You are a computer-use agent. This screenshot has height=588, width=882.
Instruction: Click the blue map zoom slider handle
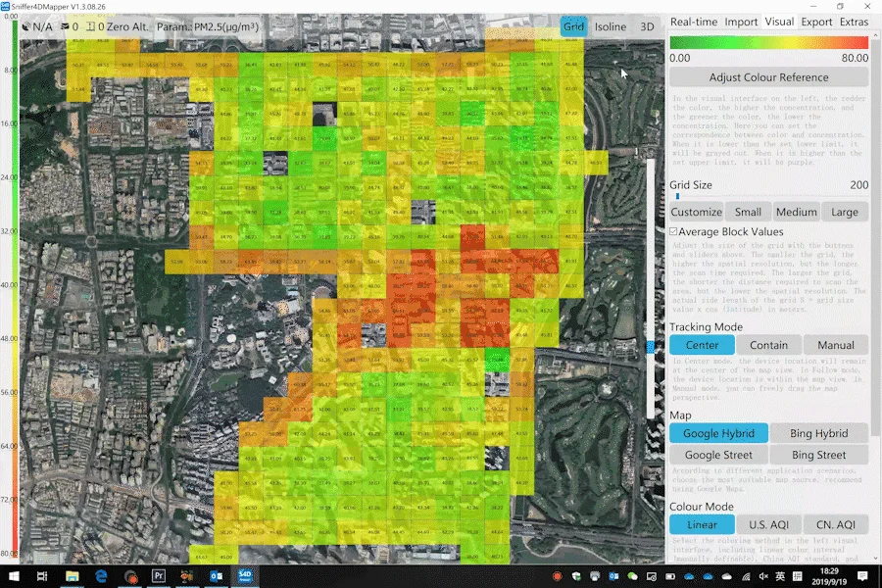(x=650, y=348)
